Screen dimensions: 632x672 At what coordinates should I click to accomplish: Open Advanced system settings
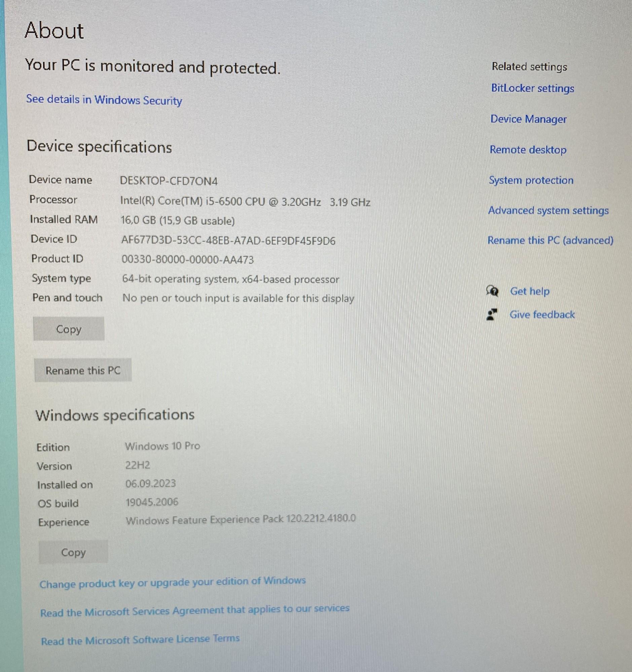[548, 210]
